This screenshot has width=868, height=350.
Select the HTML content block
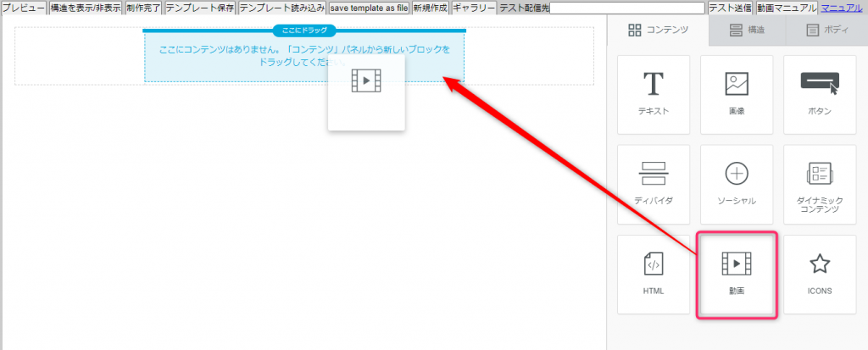(654, 274)
